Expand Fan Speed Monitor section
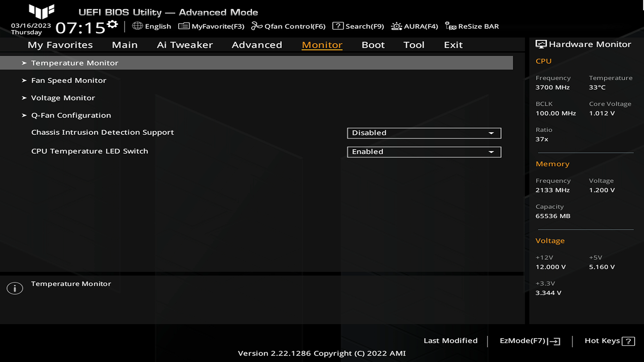This screenshot has height=362, width=644. (68, 80)
